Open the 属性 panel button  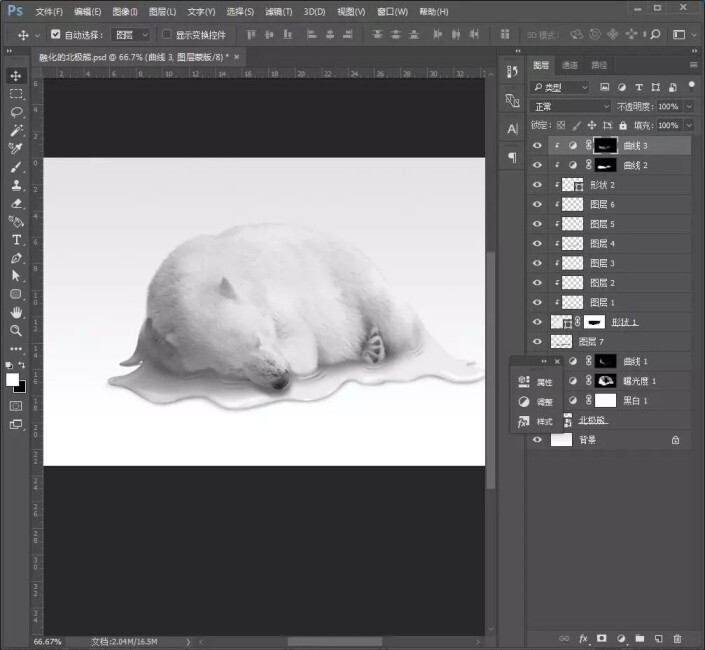click(536, 382)
